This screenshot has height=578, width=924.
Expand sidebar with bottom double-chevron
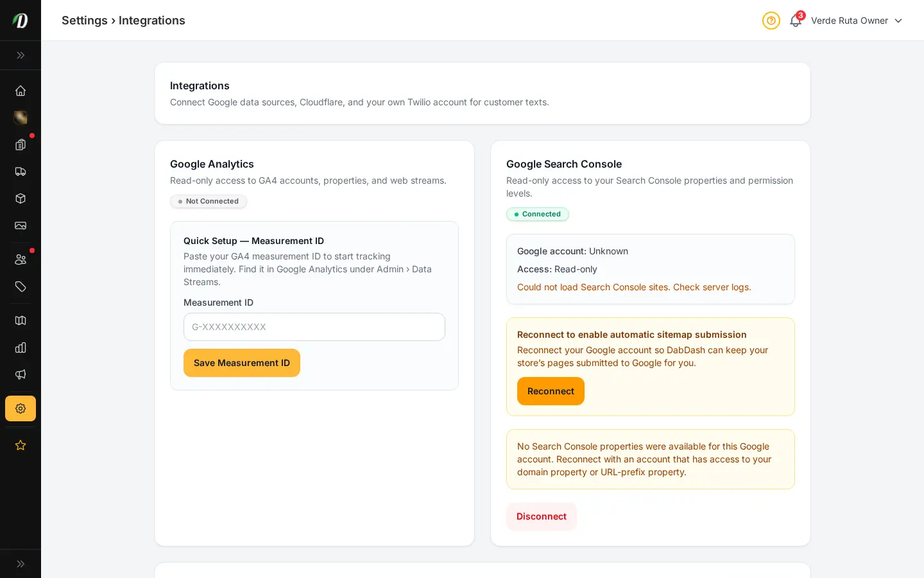pyautogui.click(x=21, y=564)
